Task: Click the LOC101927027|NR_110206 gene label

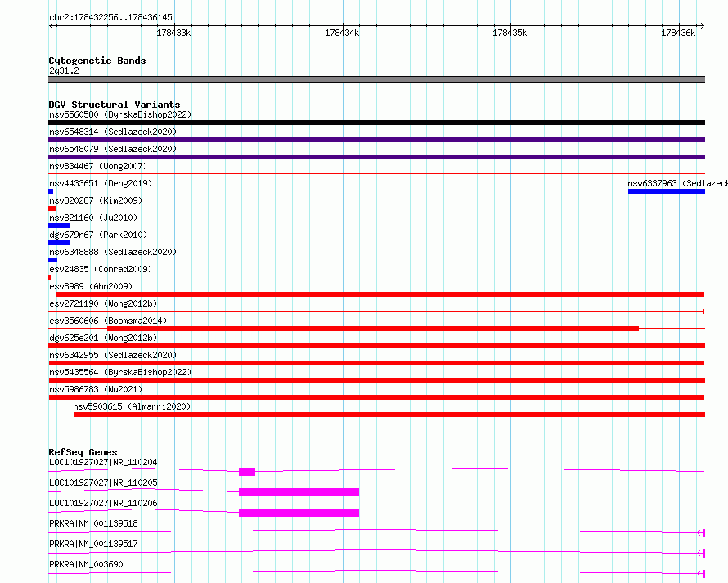Action: (x=103, y=503)
